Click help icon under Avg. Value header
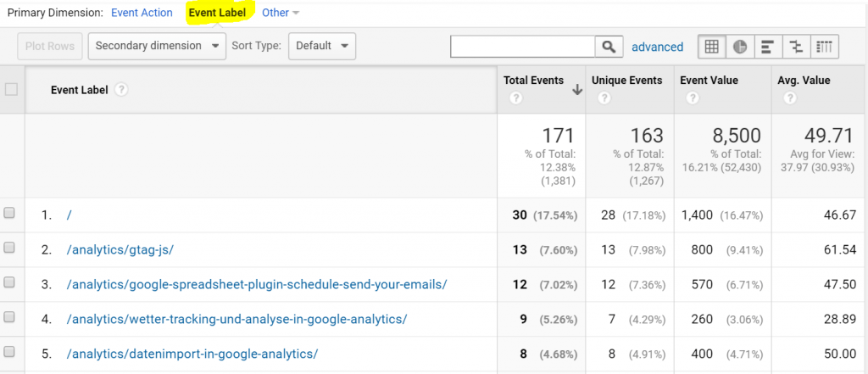 pos(790,98)
